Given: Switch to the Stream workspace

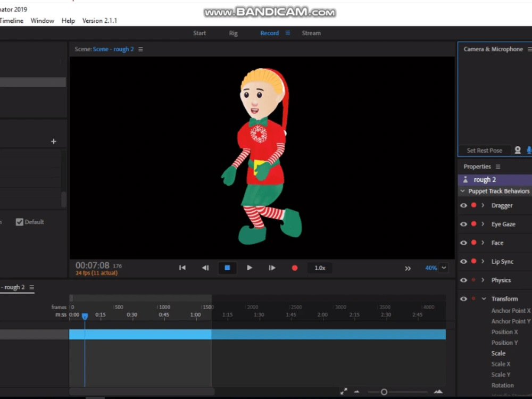Looking at the screenshot, I should (311, 33).
